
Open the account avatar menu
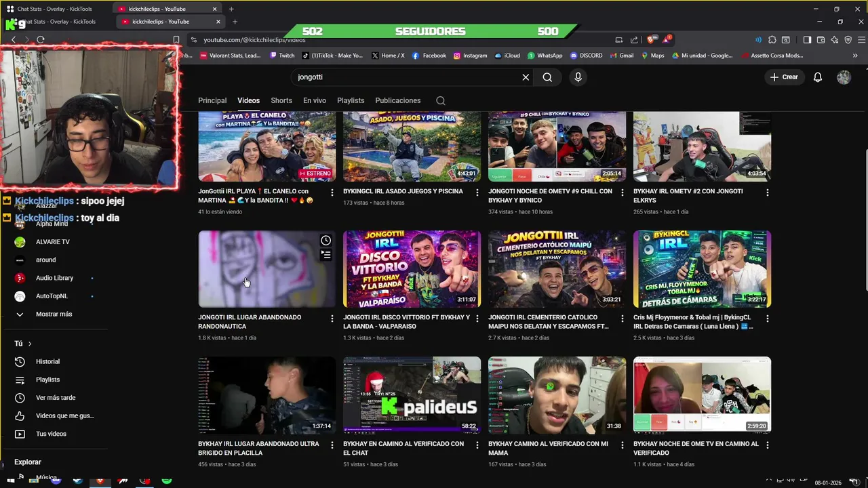click(x=844, y=77)
